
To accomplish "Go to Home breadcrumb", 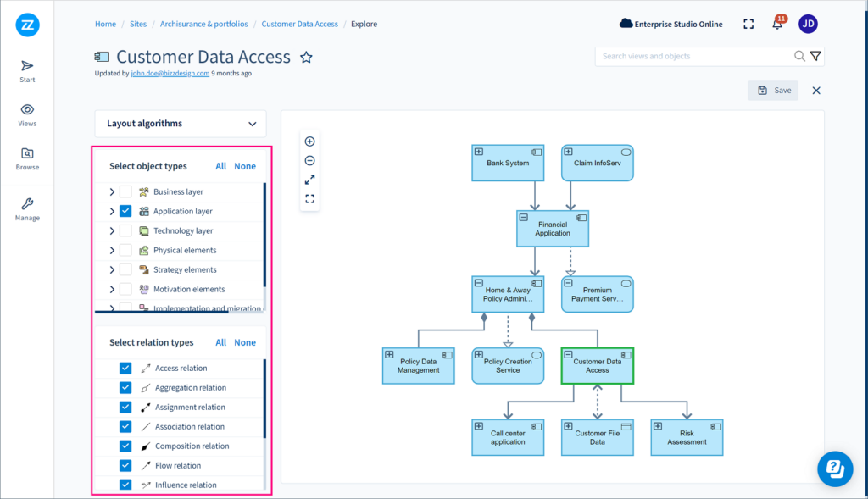I will 105,24.
